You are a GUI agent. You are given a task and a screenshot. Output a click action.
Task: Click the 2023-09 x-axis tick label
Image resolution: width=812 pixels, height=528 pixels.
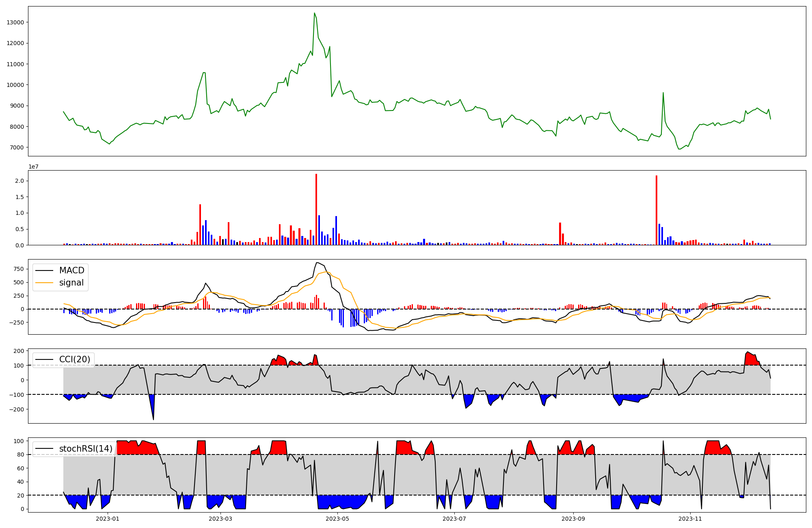click(573, 518)
